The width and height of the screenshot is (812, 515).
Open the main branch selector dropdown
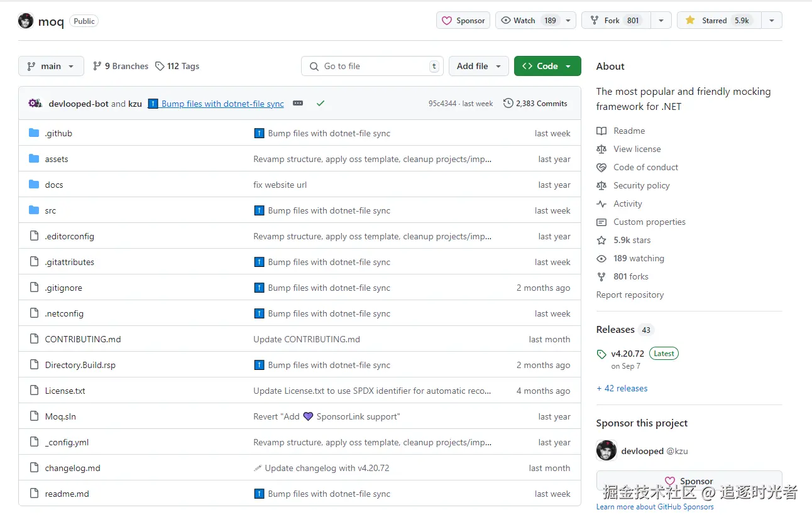51,66
